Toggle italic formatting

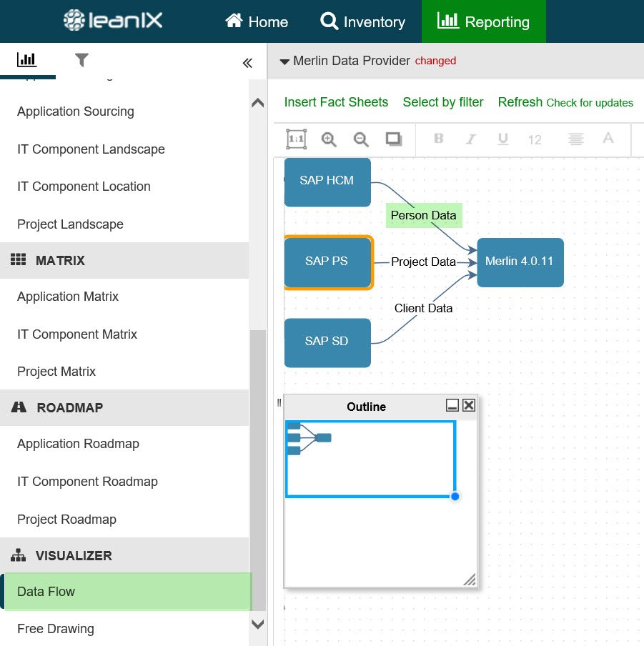pyautogui.click(x=470, y=139)
